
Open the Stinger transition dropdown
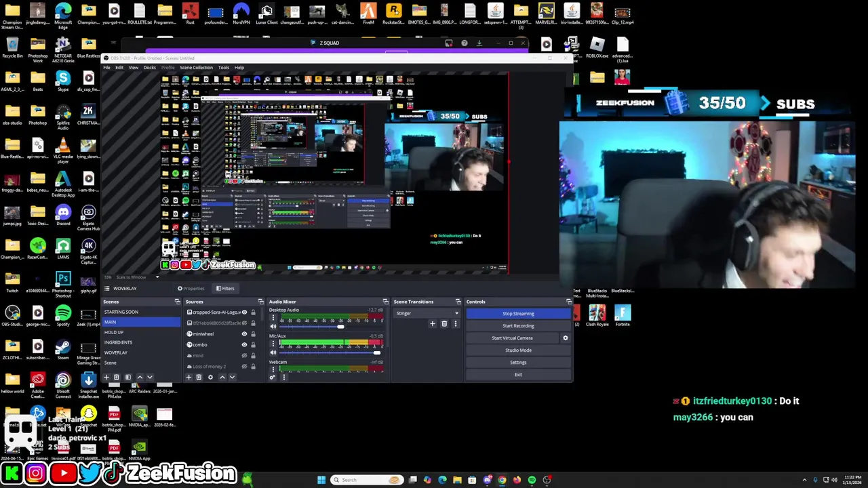[x=427, y=313]
